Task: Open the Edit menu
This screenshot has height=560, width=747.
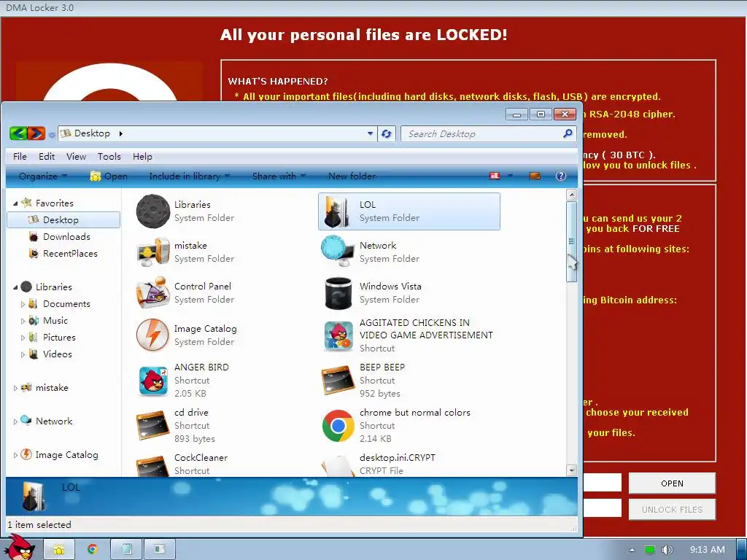Action: (47, 156)
